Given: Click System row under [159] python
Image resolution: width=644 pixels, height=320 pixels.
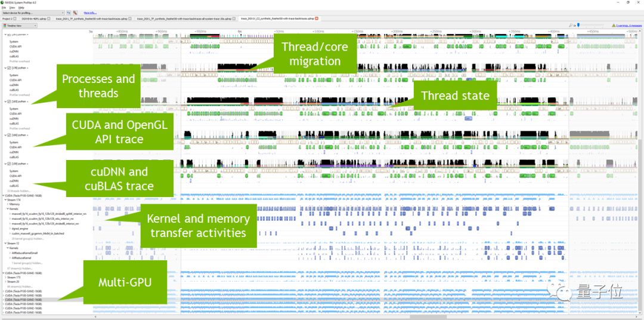Looking at the screenshot, I should click(14, 171).
